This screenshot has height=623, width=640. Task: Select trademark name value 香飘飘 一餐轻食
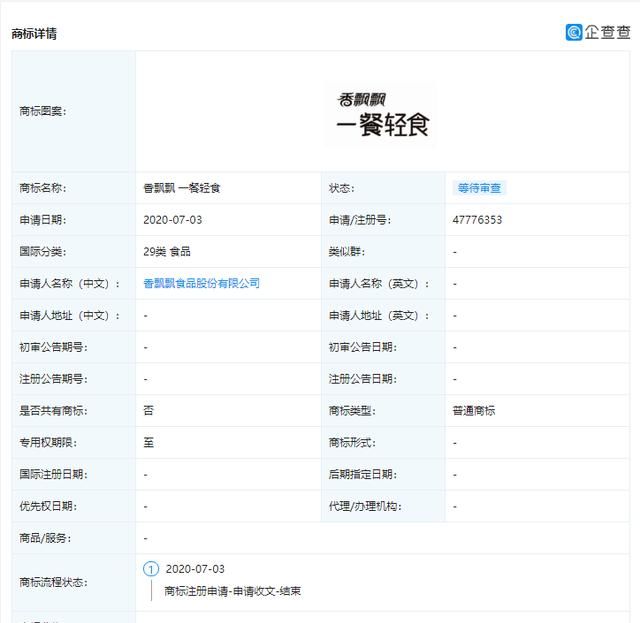tap(182, 188)
